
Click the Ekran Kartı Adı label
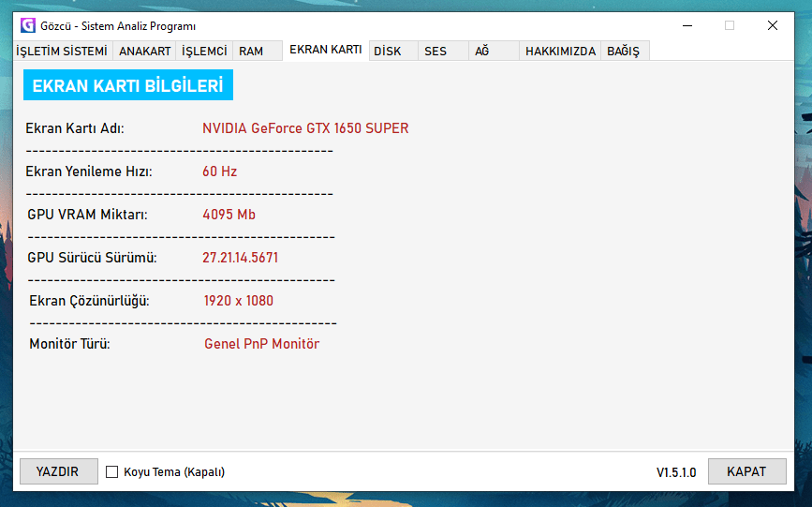click(75, 128)
